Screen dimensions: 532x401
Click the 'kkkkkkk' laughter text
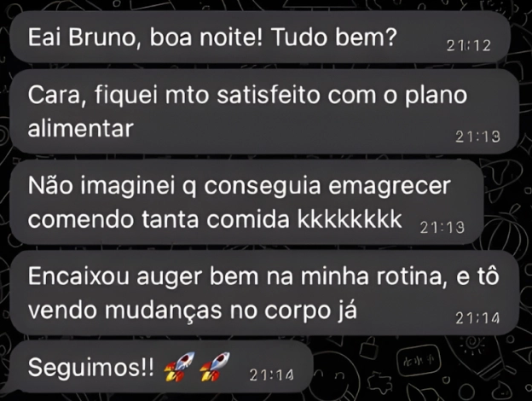(350, 219)
